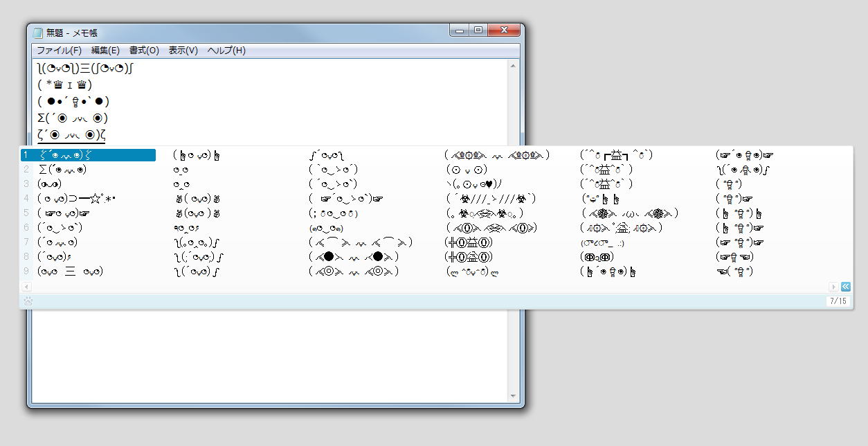Image resolution: width=868 pixels, height=446 pixels.
Task: Open the ファイル(F) menu
Action: (x=60, y=50)
